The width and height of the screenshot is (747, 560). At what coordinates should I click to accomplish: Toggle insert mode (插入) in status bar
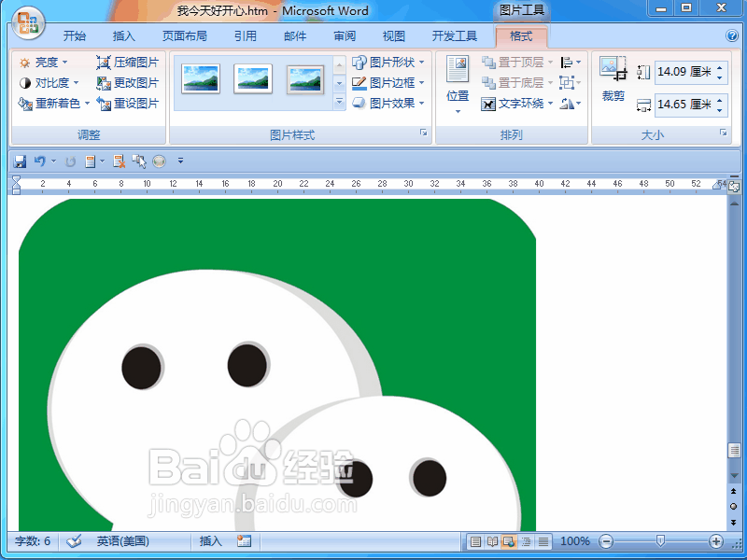[x=210, y=541]
